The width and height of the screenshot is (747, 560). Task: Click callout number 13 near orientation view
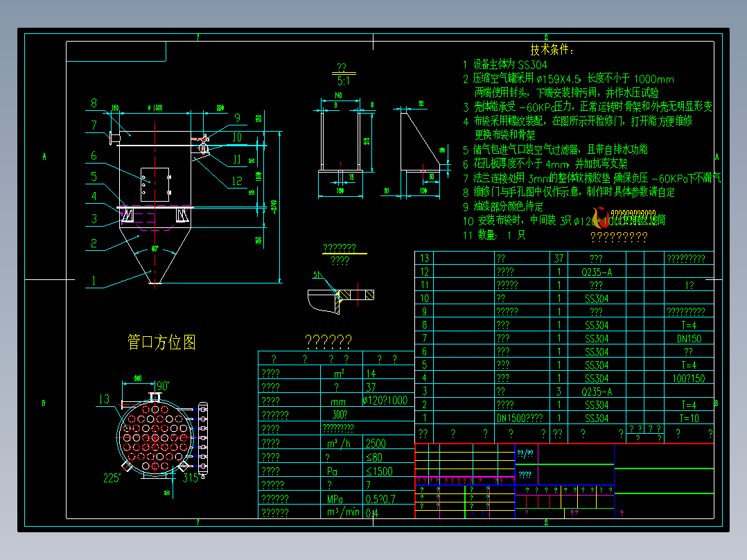(105, 399)
